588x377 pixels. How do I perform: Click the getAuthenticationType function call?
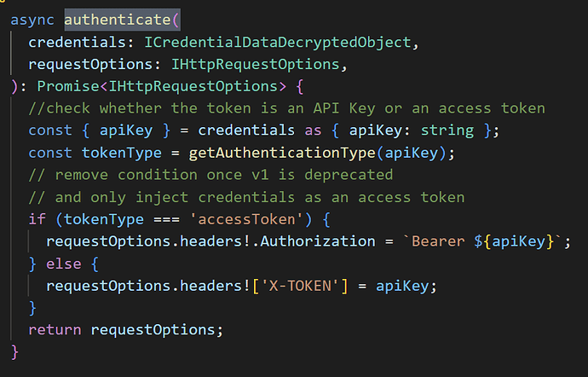[x=282, y=153]
